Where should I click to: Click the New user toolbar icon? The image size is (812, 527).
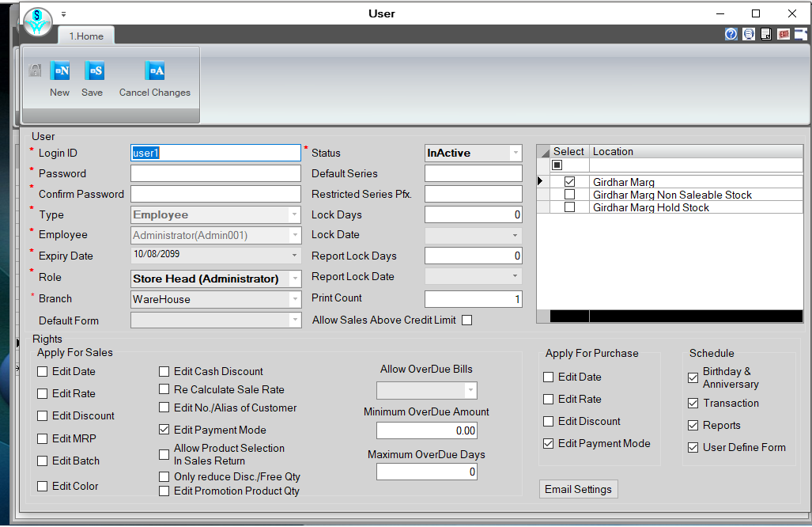coord(59,71)
